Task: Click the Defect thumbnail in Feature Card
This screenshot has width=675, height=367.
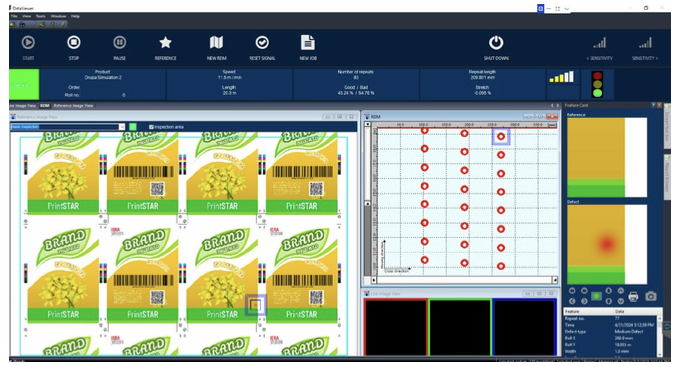Action: [x=607, y=244]
